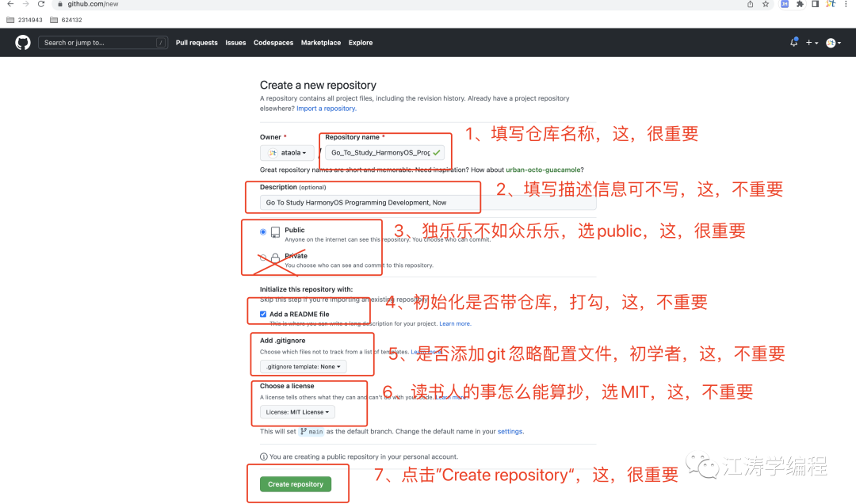Toggle the Add a README file checkbox
The height and width of the screenshot is (504, 856).
(x=263, y=314)
